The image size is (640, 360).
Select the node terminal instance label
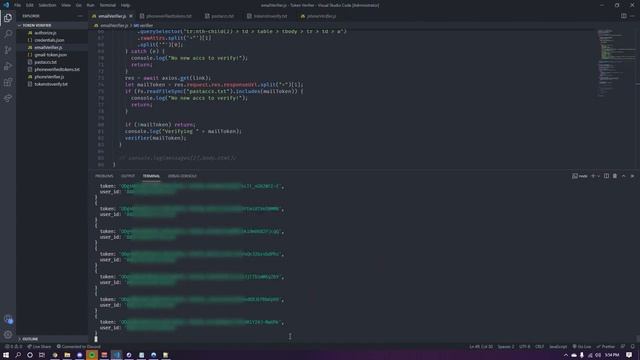click(580, 176)
